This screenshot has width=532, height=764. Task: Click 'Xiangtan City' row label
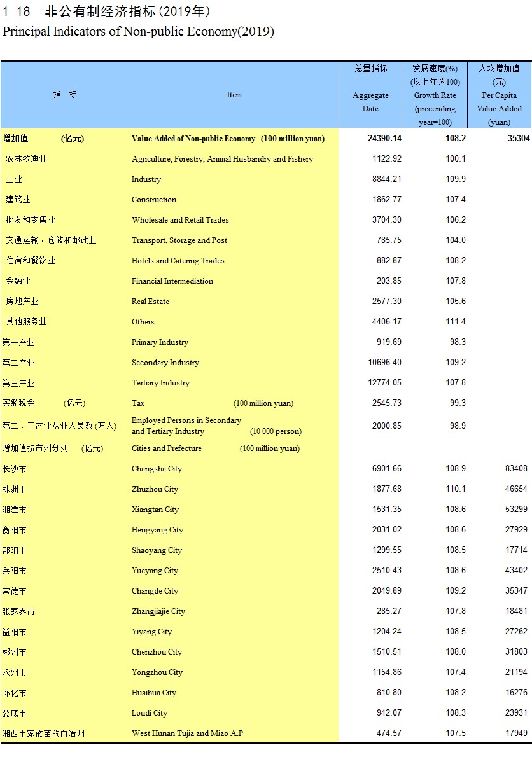pos(155,510)
